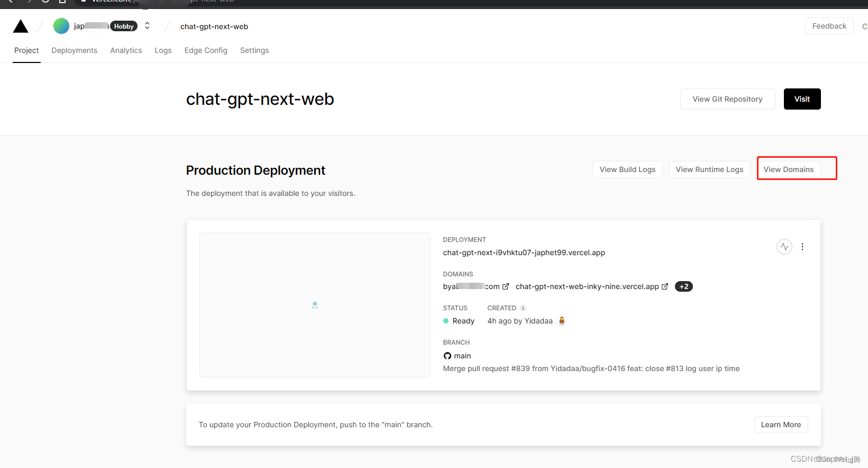
Task: Click the Ready status indicator
Action: pyautogui.click(x=459, y=321)
